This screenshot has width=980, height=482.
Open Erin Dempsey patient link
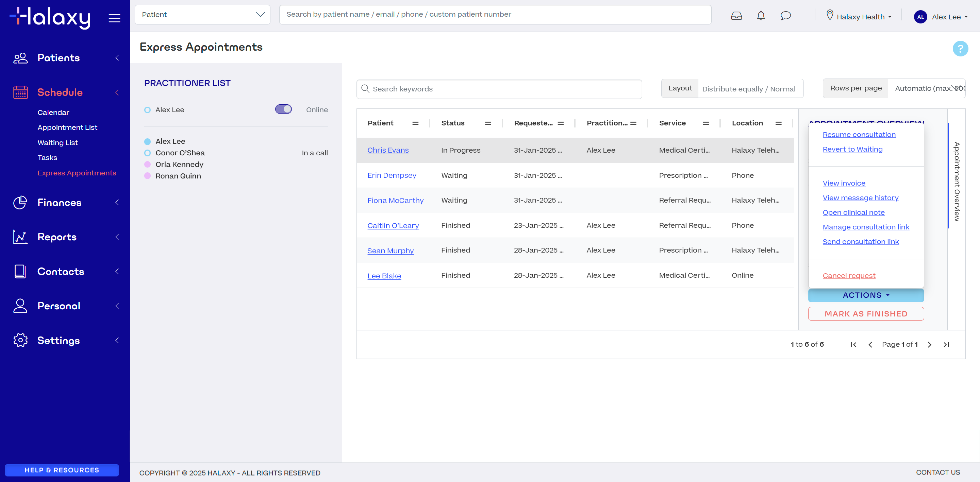point(392,175)
